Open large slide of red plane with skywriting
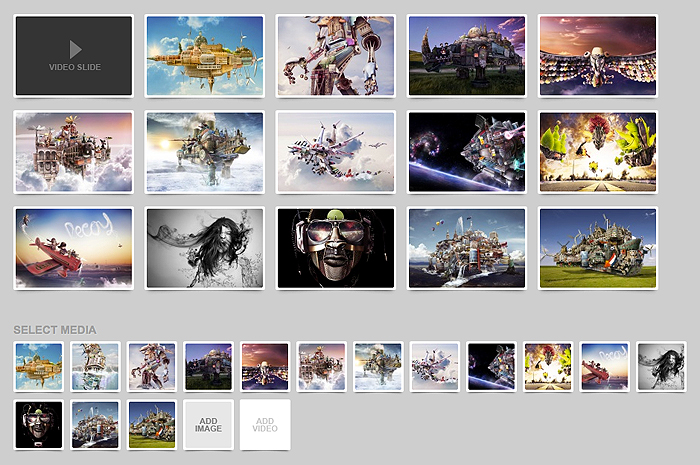The image size is (700, 465). (74, 248)
